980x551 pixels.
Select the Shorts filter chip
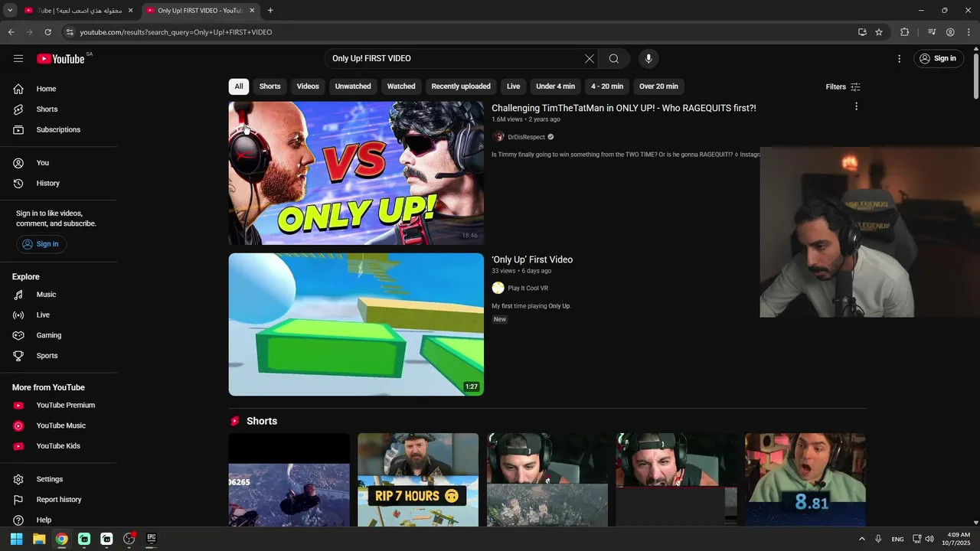point(269,86)
